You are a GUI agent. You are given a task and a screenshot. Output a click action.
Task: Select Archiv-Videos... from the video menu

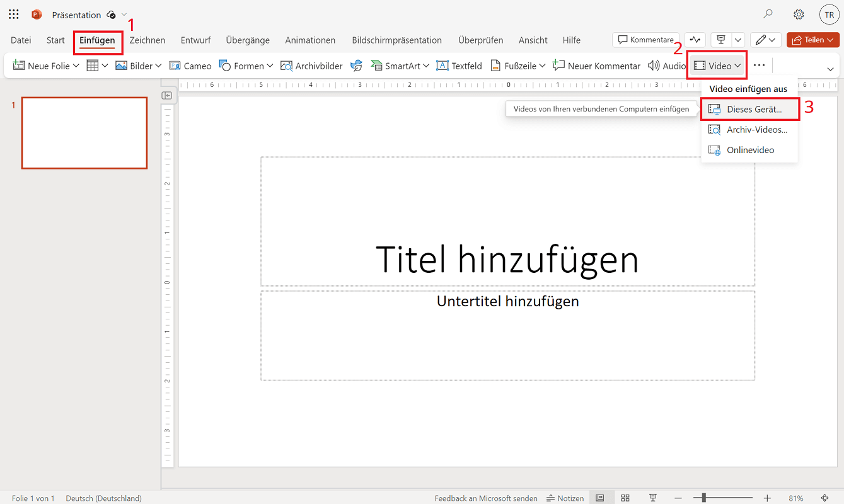[749, 130]
